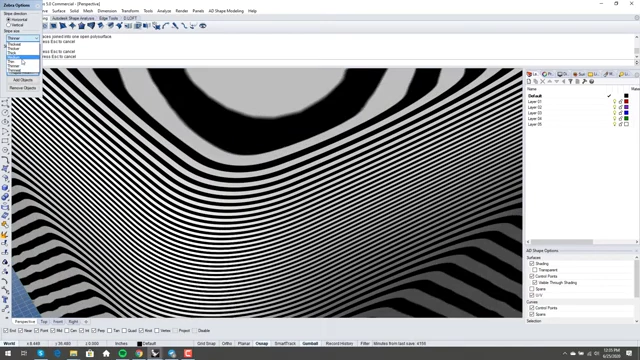Open Microsoft Store from the taskbar
The height and width of the screenshot is (360, 640).
90,353
